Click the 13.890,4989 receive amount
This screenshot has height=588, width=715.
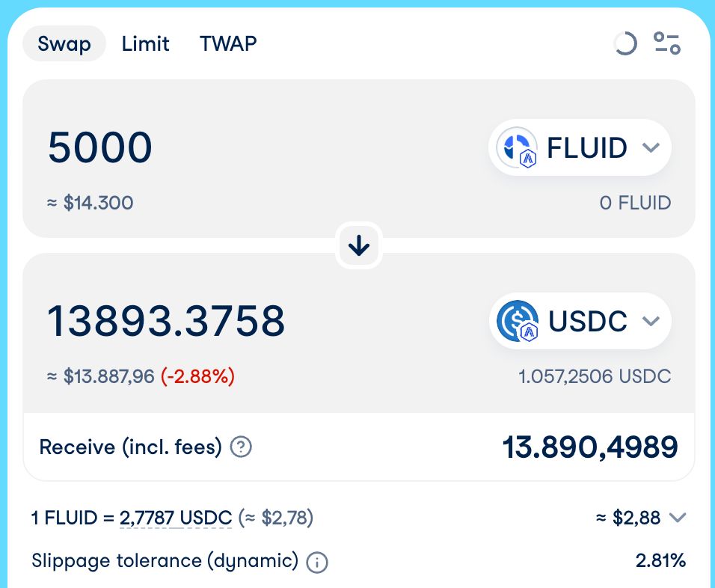(589, 447)
